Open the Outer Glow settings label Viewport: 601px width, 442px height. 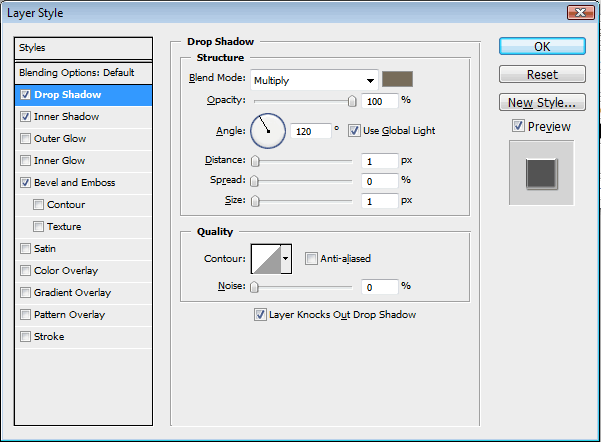pyautogui.click(x=60, y=138)
